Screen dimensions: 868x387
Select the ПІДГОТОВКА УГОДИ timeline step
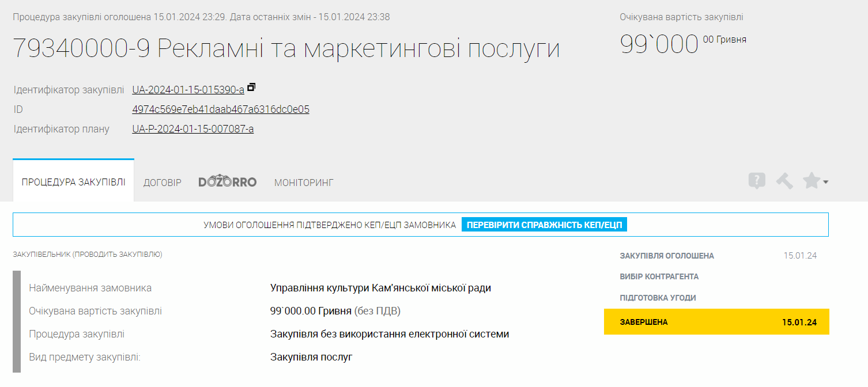coord(658,298)
